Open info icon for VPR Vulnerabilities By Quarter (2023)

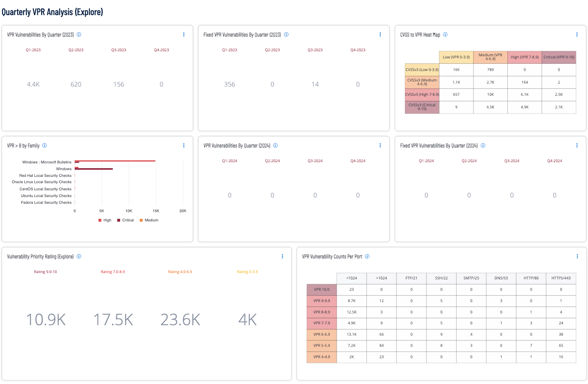pos(79,35)
